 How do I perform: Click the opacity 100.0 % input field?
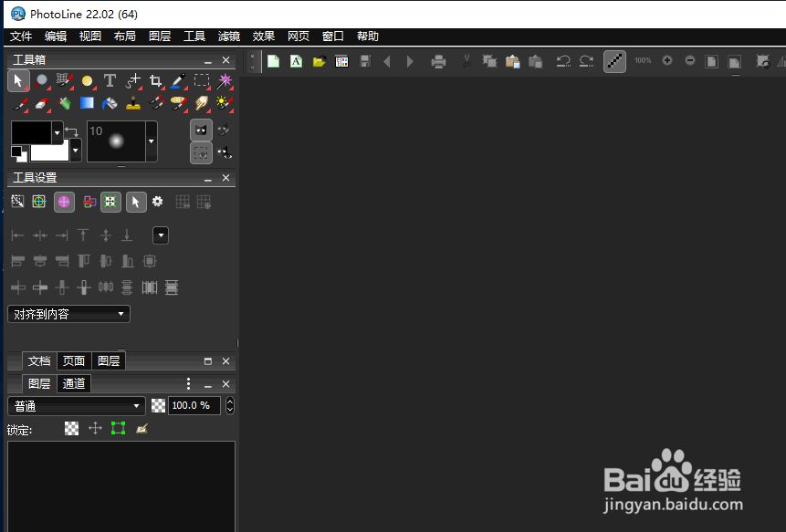point(194,405)
